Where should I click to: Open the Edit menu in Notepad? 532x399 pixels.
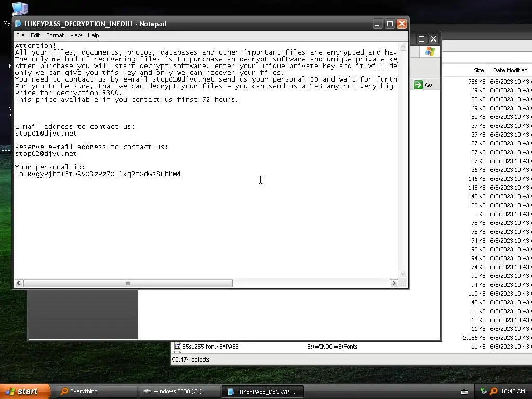(35, 35)
